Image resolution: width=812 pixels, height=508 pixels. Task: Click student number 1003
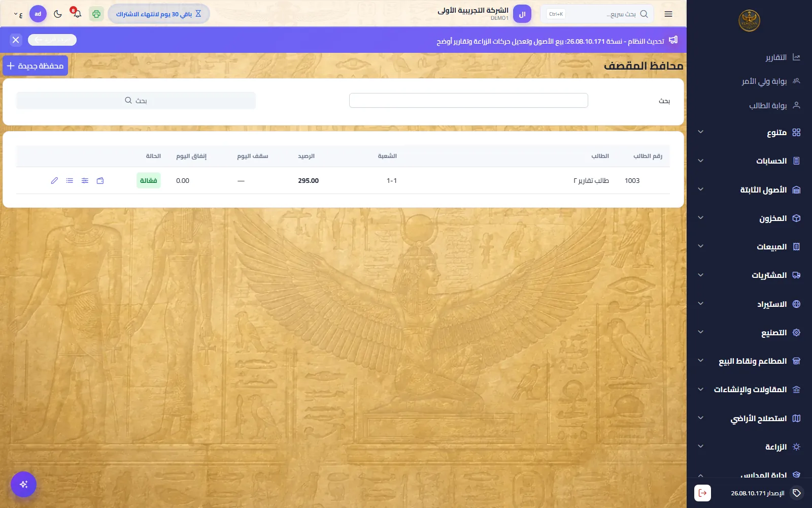(632, 180)
